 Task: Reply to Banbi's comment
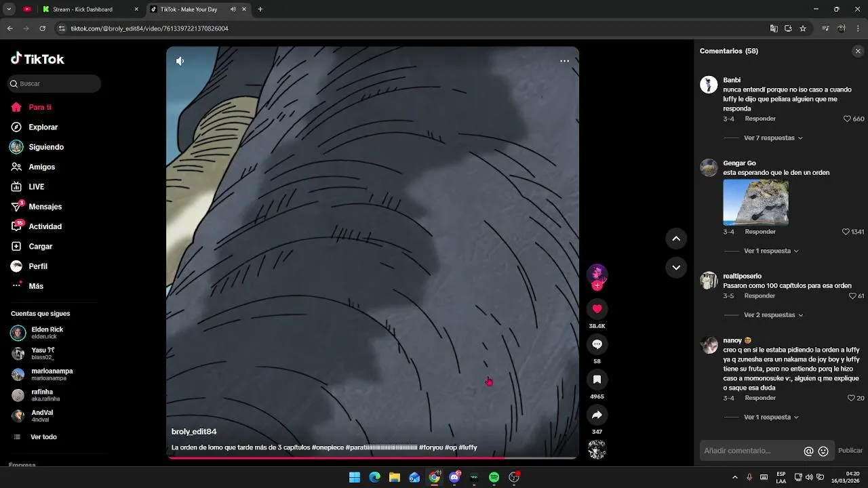pos(760,119)
